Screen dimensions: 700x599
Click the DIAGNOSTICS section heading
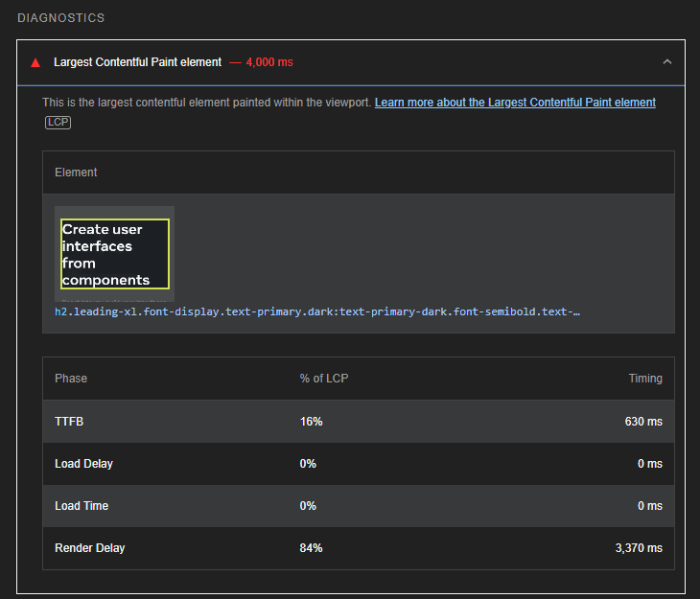click(61, 18)
